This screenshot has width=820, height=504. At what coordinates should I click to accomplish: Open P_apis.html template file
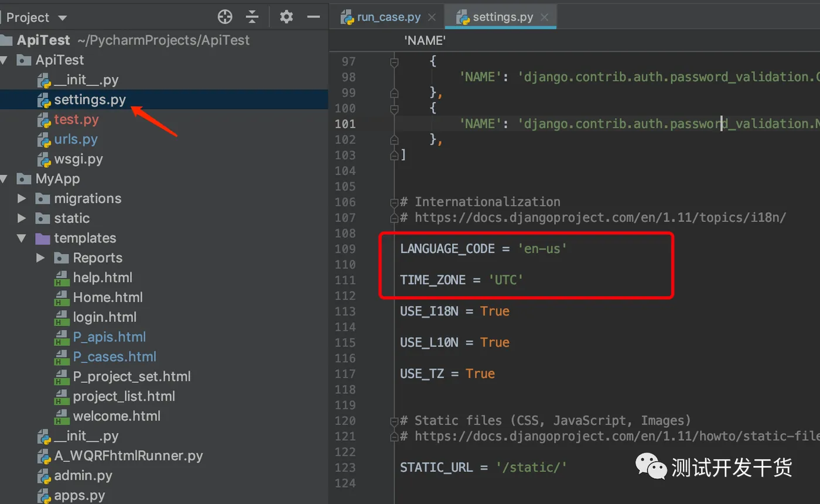[109, 337]
